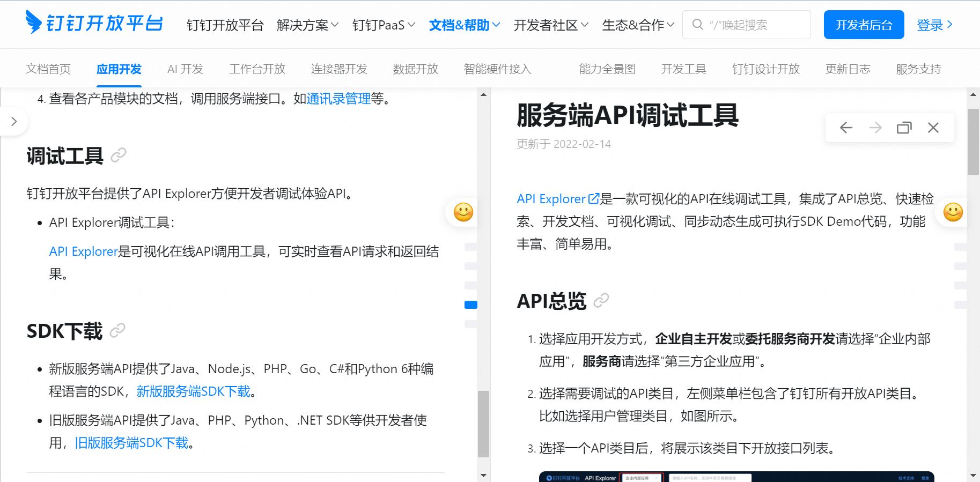This screenshot has width=980, height=482.
Task: Copy the anchor link next to API总览 heading
Action: click(601, 300)
